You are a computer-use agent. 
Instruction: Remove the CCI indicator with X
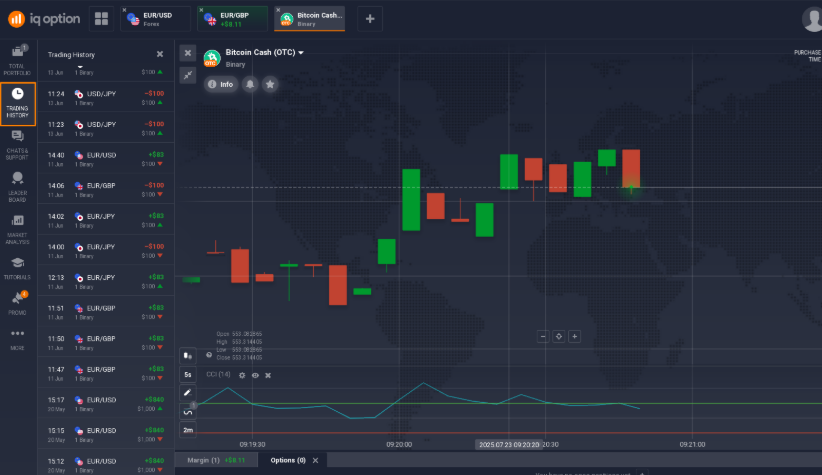[x=268, y=374]
